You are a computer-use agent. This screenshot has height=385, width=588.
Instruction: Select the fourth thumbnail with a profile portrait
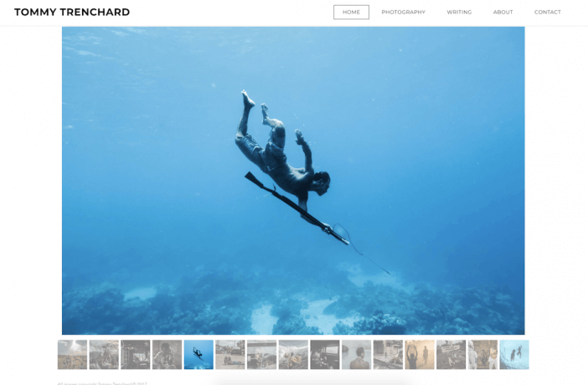click(167, 355)
